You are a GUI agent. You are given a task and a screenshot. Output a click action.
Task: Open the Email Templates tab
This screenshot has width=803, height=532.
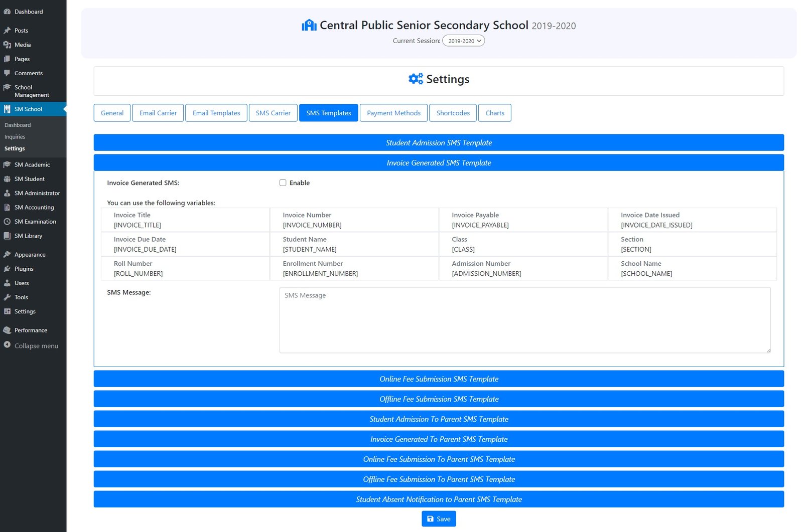point(216,113)
